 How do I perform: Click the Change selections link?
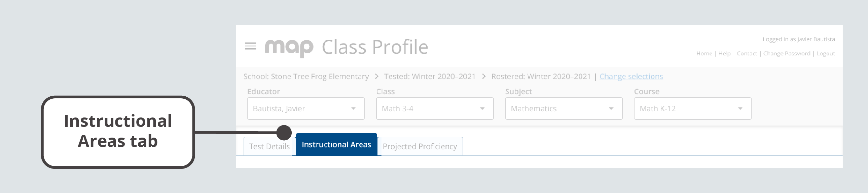631,77
